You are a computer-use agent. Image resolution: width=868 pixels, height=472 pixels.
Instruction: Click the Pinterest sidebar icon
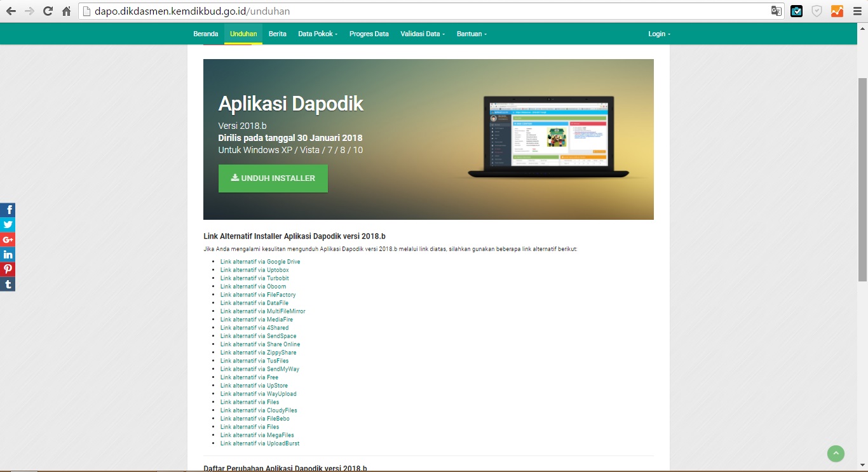(8, 269)
